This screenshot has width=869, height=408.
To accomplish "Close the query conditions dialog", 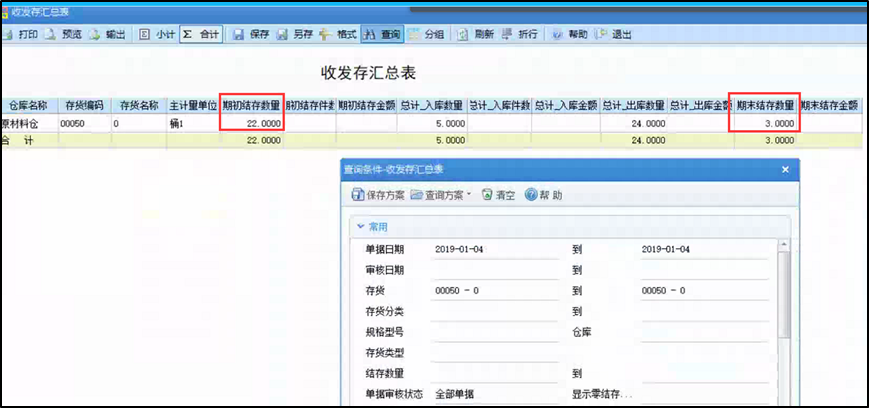I will point(785,170).
